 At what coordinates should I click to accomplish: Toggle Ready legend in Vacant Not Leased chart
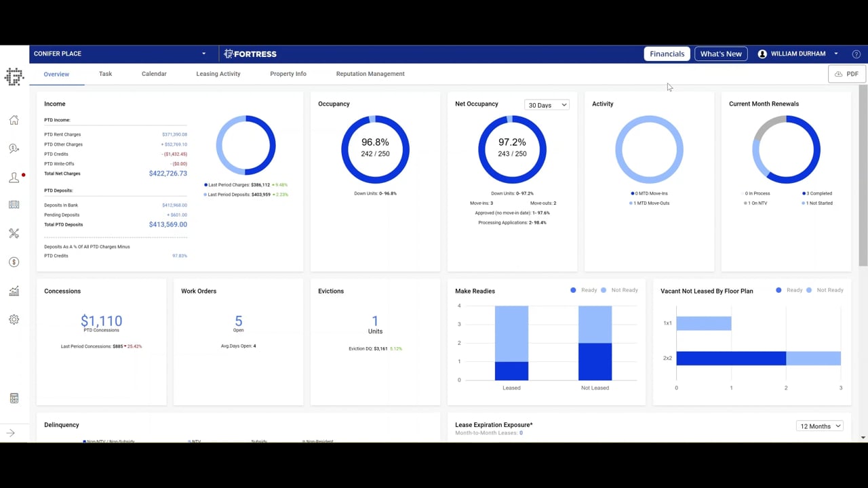point(789,290)
